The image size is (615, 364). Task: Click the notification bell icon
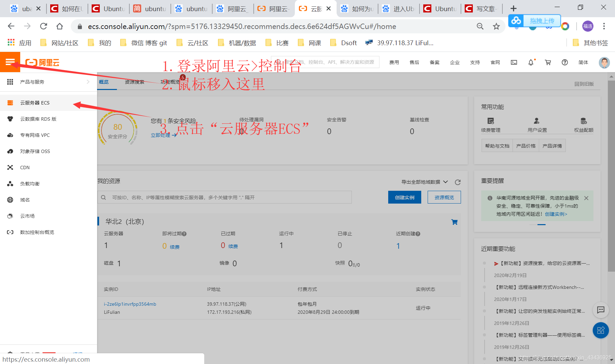pos(531,62)
